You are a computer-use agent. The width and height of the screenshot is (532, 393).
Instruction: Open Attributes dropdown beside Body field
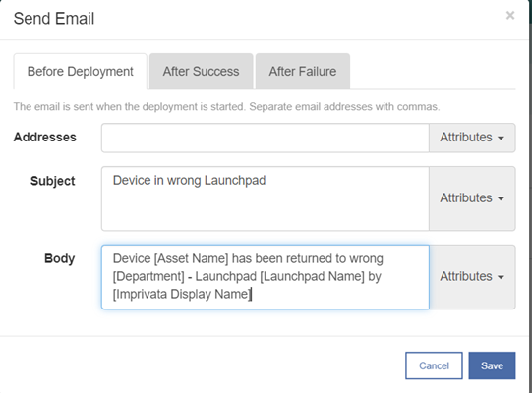pyautogui.click(x=472, y=277)
